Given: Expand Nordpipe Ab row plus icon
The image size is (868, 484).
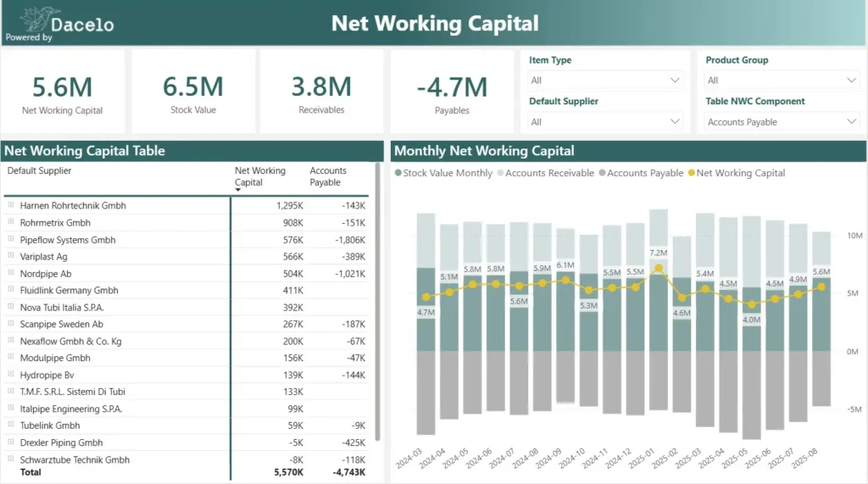Looking at the screenshot, I should click(11, 273).
